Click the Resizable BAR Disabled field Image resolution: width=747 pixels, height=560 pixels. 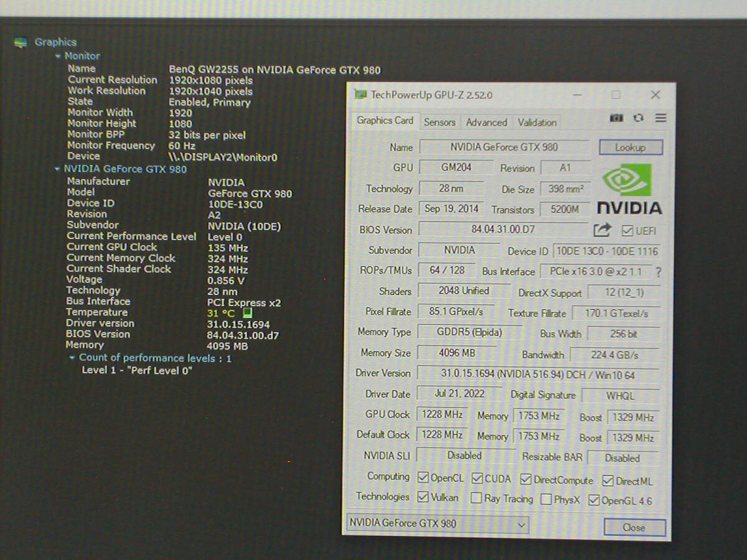pos(622,458)
